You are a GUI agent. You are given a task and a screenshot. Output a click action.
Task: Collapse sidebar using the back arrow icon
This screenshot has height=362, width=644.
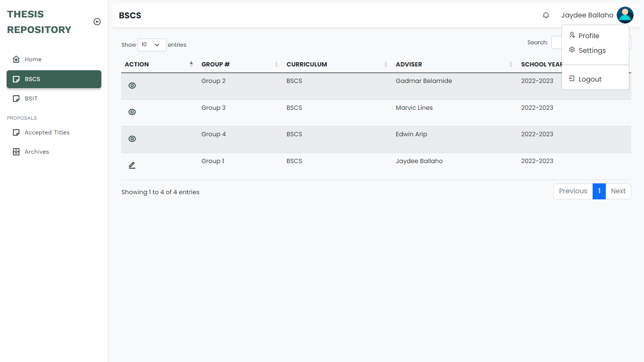click(x=97, y=22)
